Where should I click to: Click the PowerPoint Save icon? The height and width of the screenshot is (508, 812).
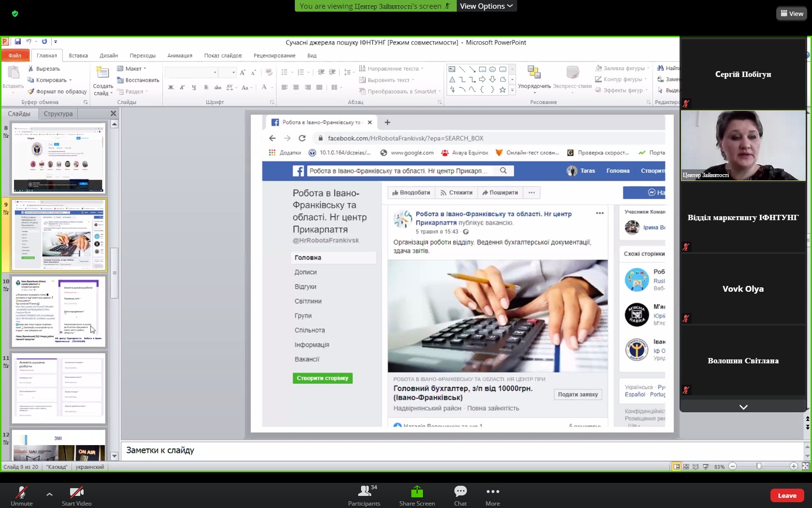tap(18, 42)
